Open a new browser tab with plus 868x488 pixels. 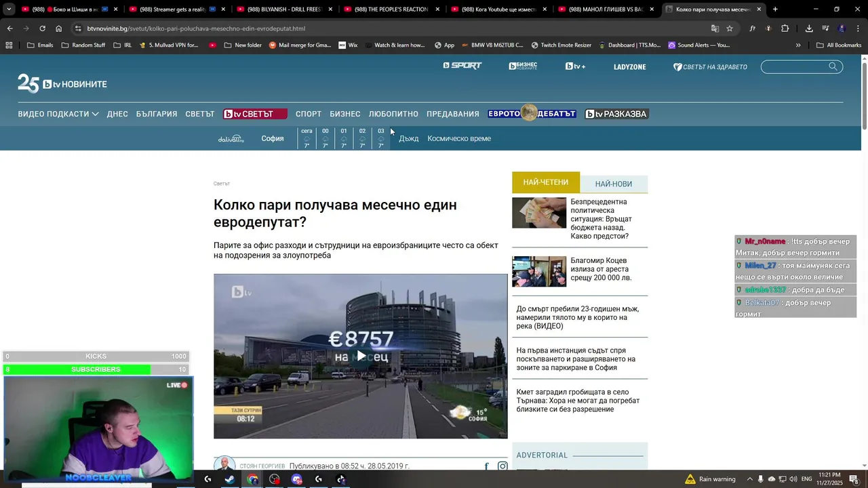tap(775, 9)
